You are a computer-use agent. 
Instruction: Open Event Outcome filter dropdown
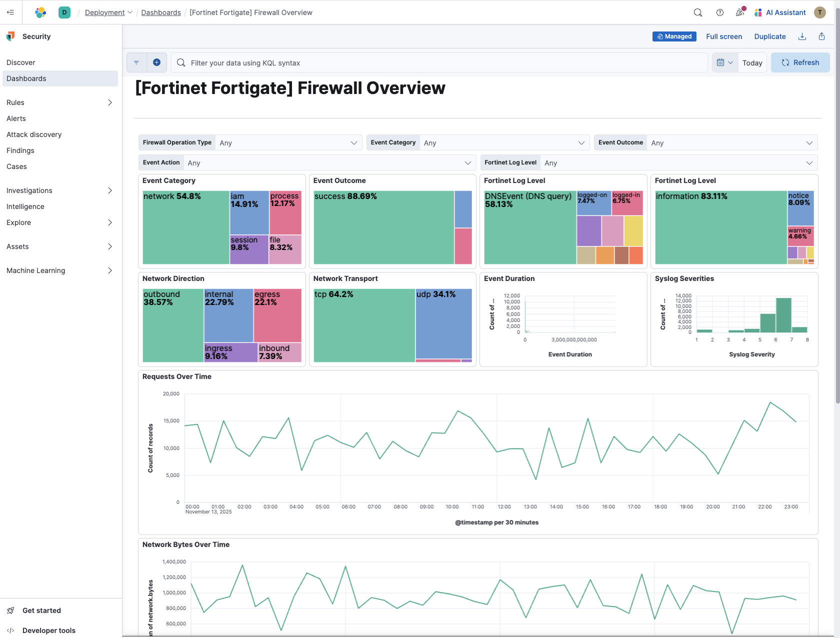coord(705,142)
